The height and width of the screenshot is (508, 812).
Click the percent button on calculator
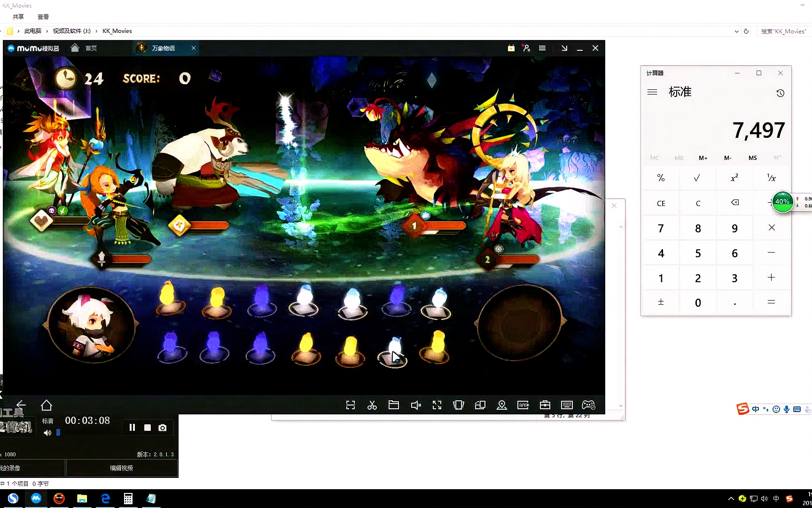(x=661, y=178)
